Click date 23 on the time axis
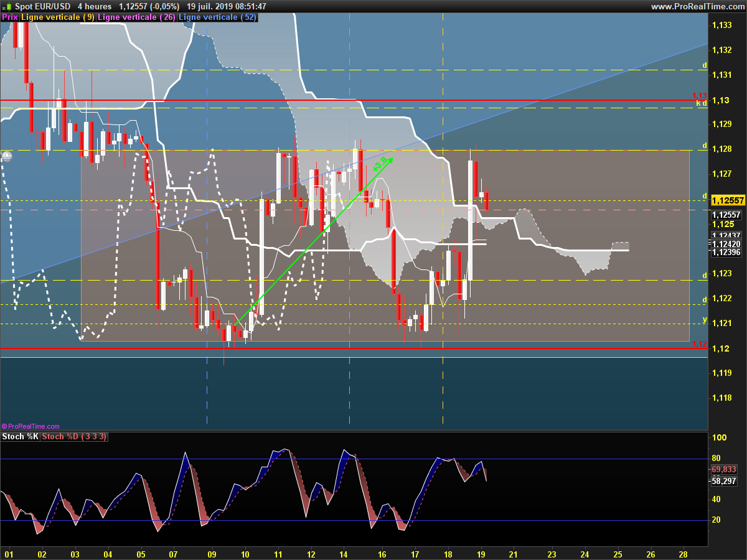Viewport: 747px width, 560px height. pyautogui.click(x=552, y=554)
